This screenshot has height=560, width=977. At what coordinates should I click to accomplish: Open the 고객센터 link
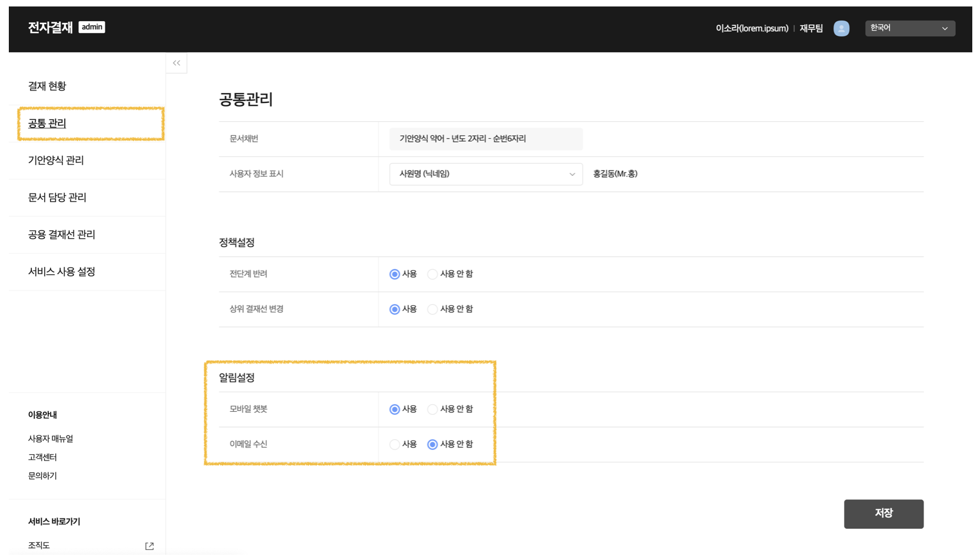pos(42,457)
